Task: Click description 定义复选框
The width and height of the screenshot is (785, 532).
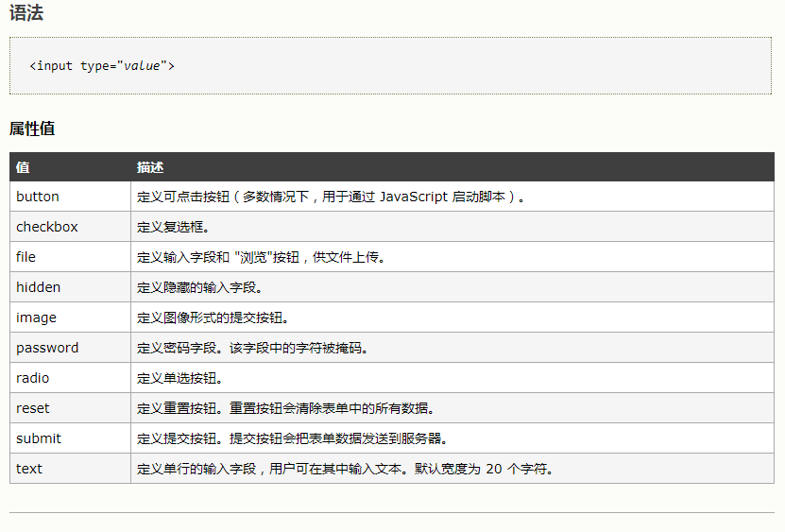Action: click(173, 227)
